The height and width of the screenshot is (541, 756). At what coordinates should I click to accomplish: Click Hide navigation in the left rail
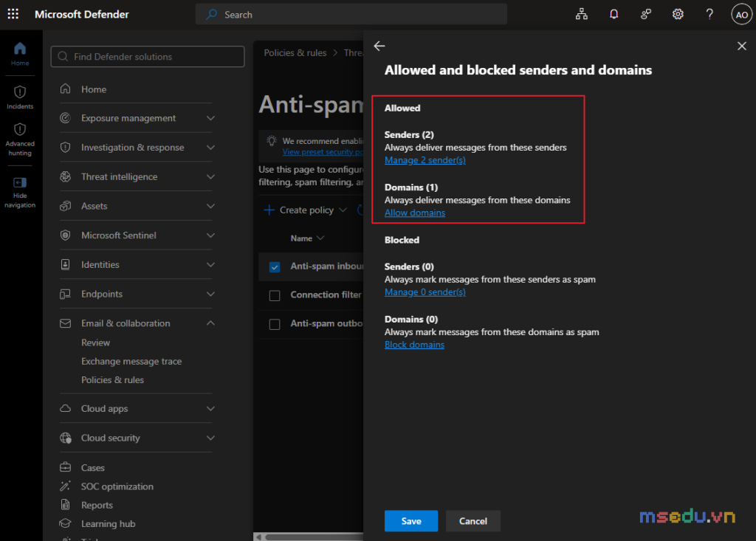click(x=20, y=193)
